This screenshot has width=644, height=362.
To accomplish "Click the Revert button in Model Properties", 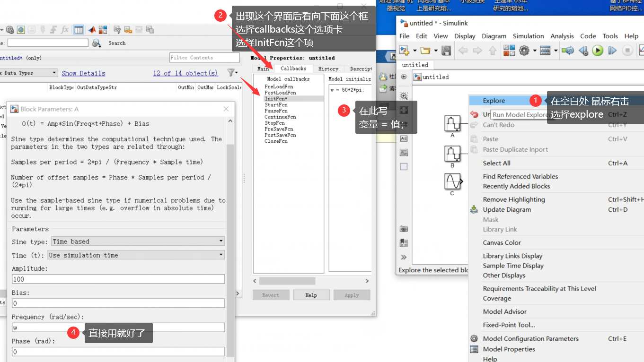I will pyautogui.click(x=270, y=295).
